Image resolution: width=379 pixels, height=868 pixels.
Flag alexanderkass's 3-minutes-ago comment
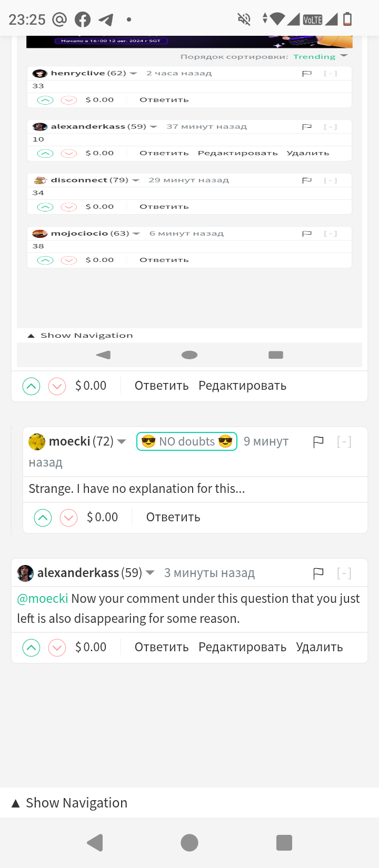318,573
